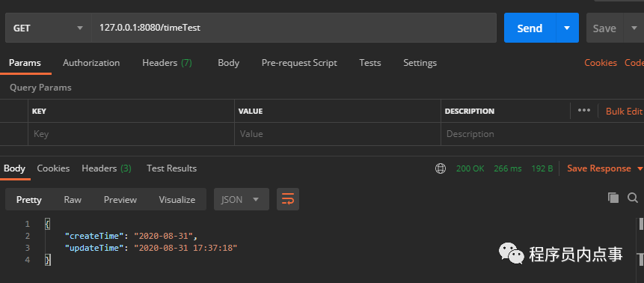Click the search response magnifier icon

633,198
